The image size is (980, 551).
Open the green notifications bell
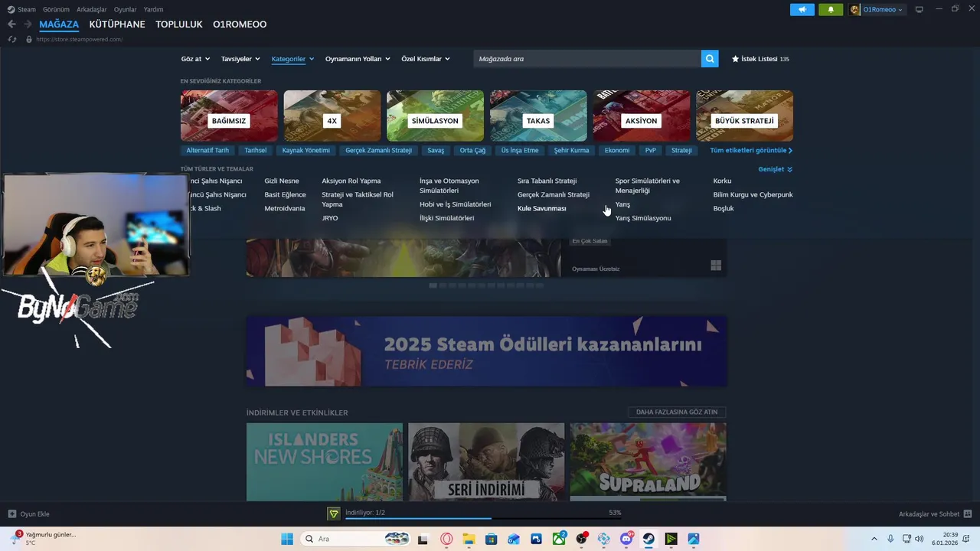(x=831, y=9)
